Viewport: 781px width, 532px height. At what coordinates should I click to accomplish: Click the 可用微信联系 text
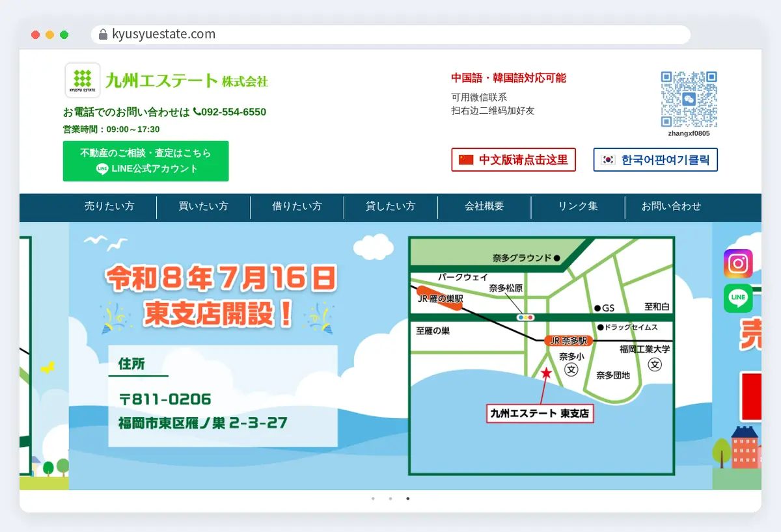pyautogui.click(x=479, y=98)
